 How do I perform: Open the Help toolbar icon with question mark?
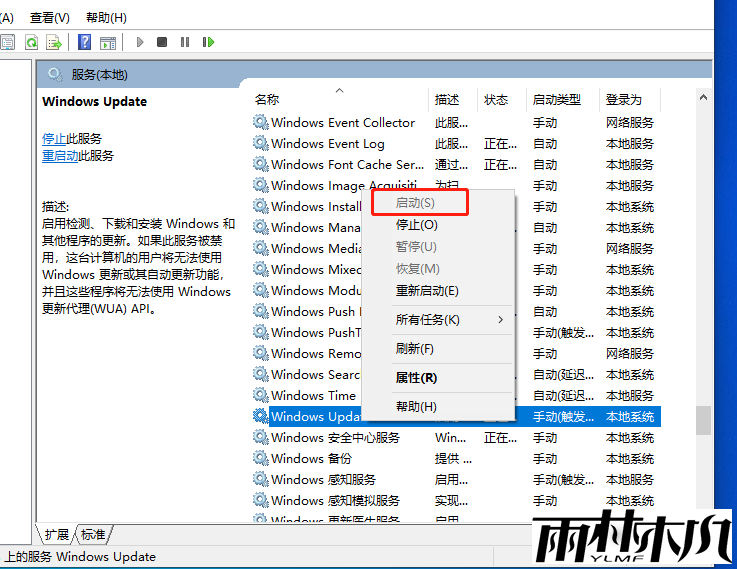(x=85, y=42)
